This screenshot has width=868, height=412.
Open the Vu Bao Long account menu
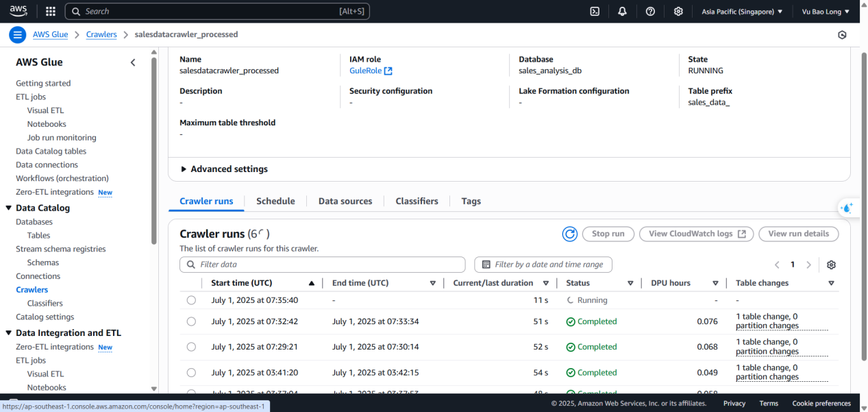826,12
